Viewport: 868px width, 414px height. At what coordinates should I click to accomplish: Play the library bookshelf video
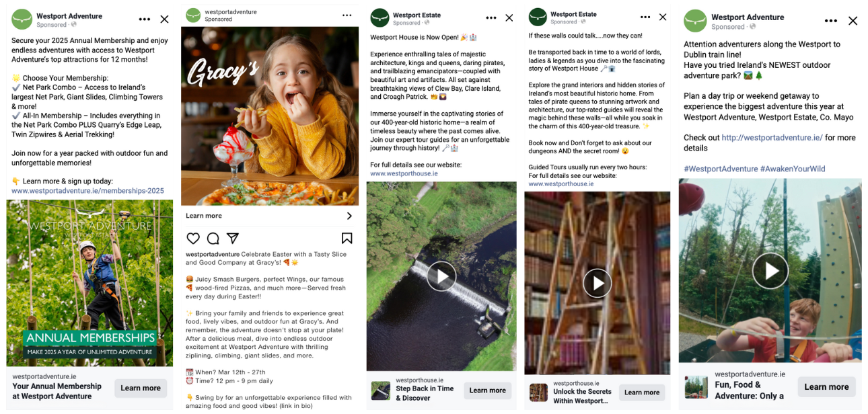tap(598, 282)
